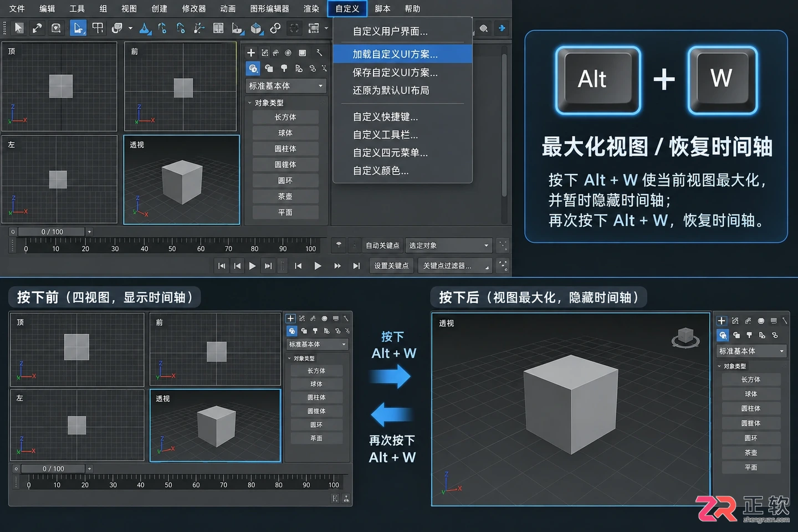Open the 关键点过滤器... flyout button
The height and width of the screenshot is (532, 798).
tap(455, 266)
